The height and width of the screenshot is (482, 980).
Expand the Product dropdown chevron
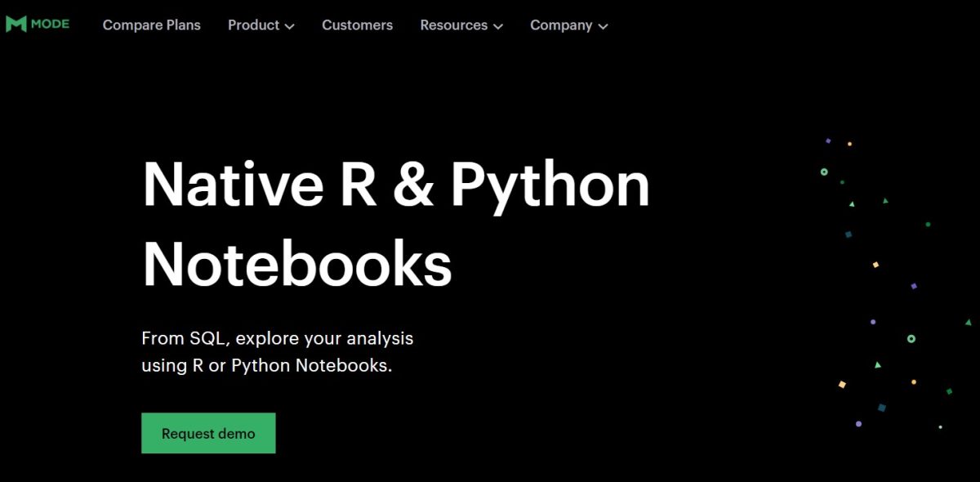tap(289, 26)
